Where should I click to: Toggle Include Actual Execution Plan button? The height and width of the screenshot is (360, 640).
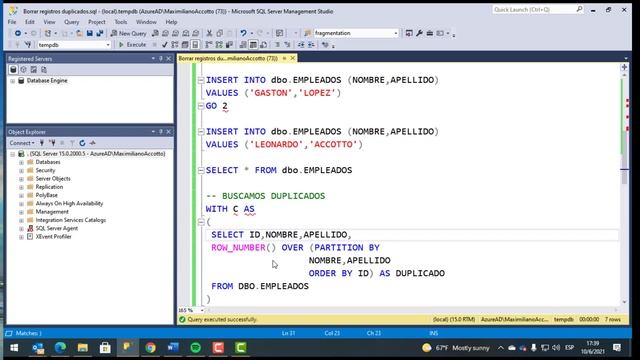pos(209,45)
